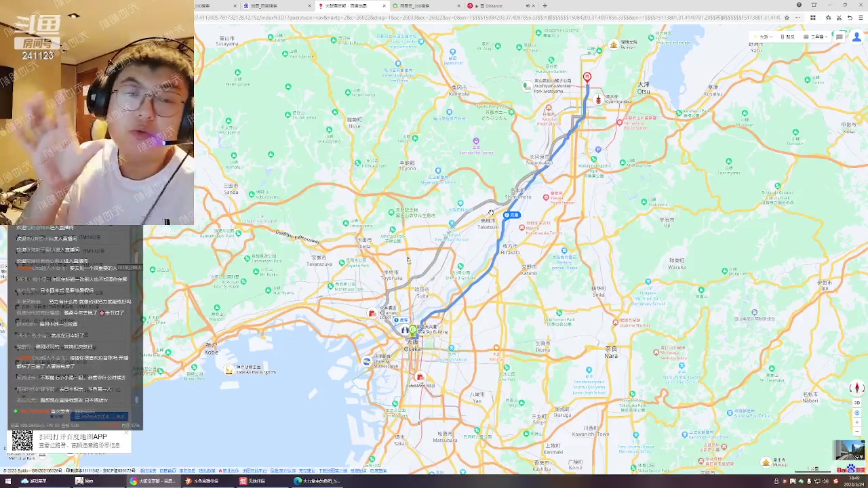Click the map compass control
The width and height of the screenshot is (868, 488).
(856, 388)
